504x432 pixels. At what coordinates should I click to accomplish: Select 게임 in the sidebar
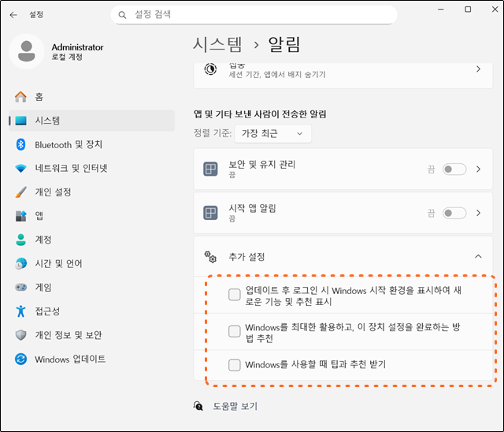point(91,287)
